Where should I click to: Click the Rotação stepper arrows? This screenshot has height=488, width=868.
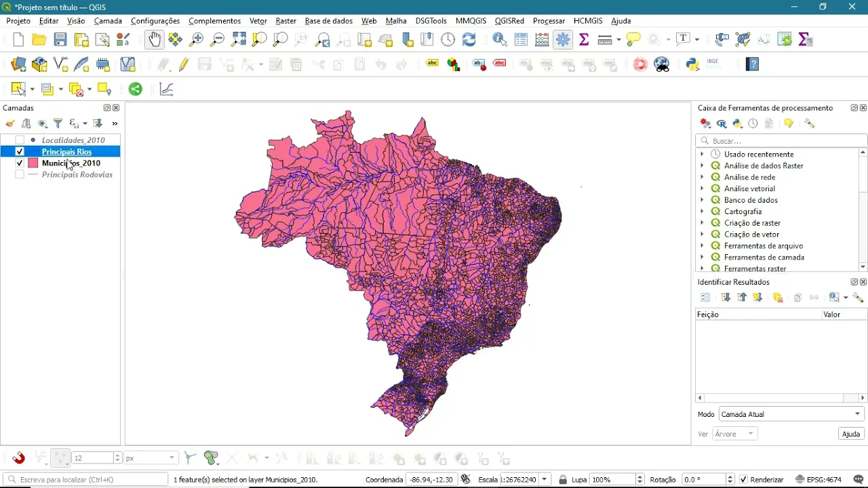tap(730, 480)
